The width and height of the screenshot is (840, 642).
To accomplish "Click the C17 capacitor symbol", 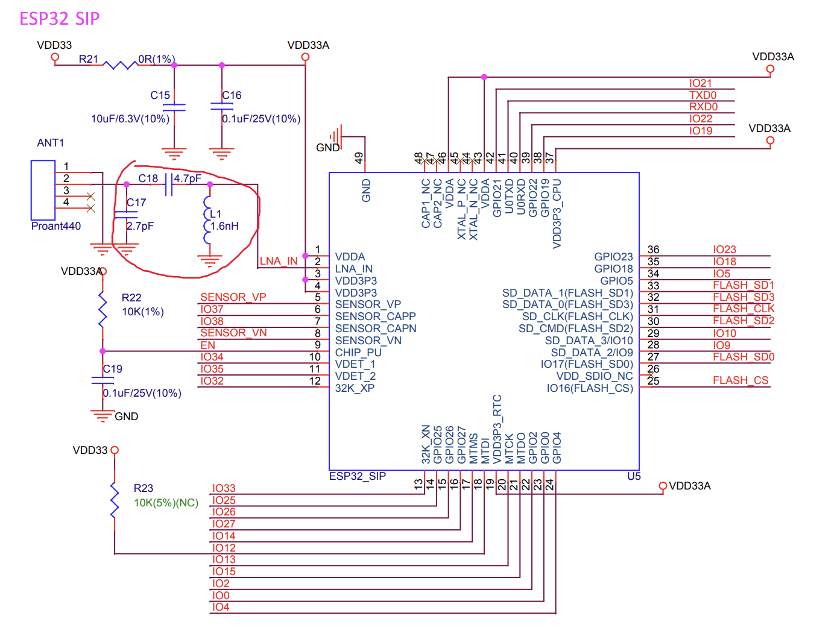I will (x=126, y=214).
